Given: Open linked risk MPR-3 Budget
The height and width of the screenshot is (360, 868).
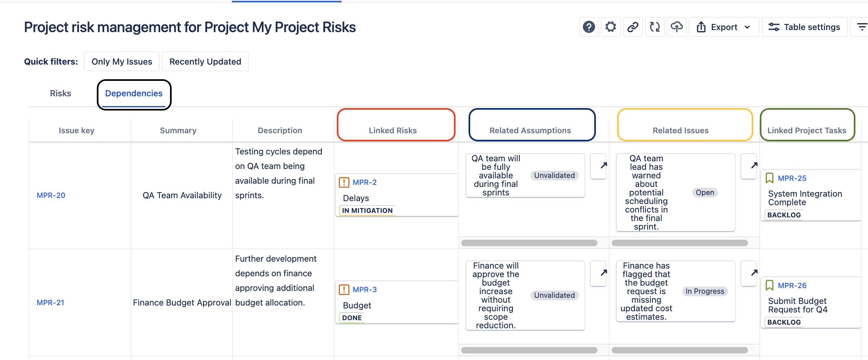Looking at the screenshot, I should click(364, 290).
